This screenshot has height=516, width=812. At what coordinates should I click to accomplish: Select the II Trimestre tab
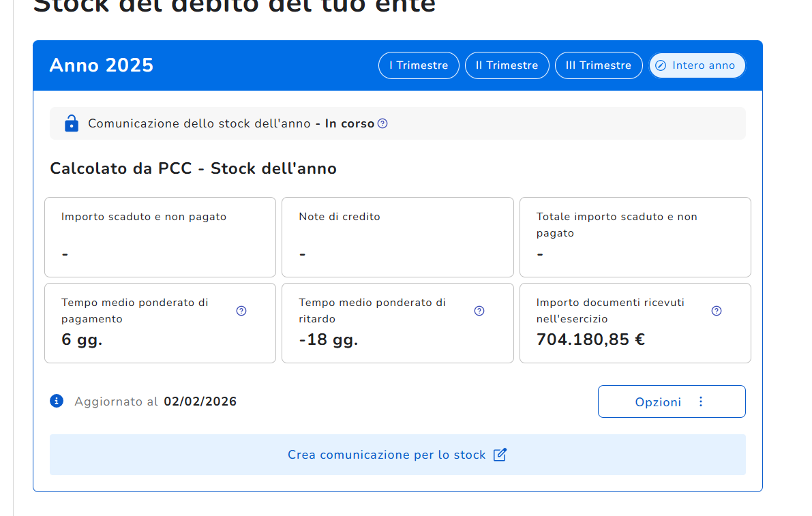click(x=507, y=65)
